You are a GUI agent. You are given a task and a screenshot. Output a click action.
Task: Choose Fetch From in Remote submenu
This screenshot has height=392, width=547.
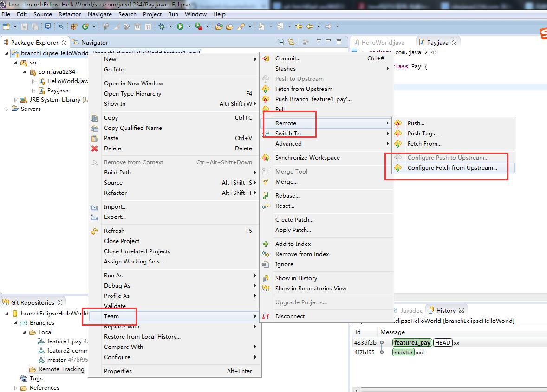point(454,143)
